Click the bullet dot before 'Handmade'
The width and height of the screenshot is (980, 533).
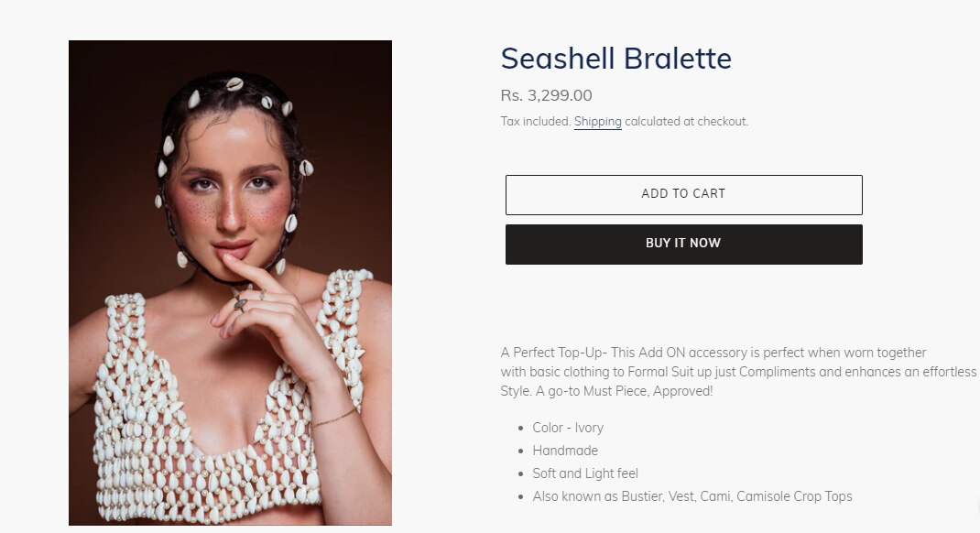click(520, 451)
